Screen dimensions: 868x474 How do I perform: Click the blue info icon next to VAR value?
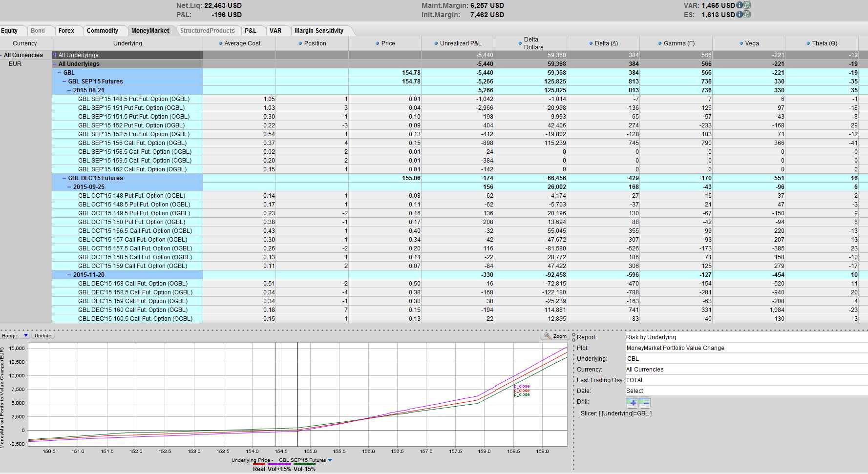pos(740,5)
